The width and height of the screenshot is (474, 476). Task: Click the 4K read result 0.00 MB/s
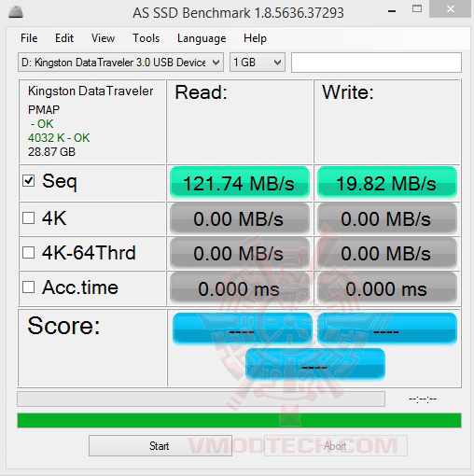coord(240,218)
